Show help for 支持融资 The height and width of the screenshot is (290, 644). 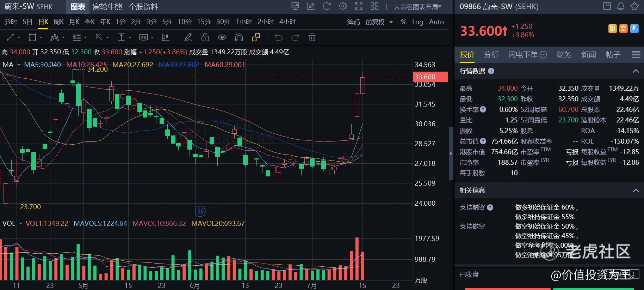click(490, 207)
